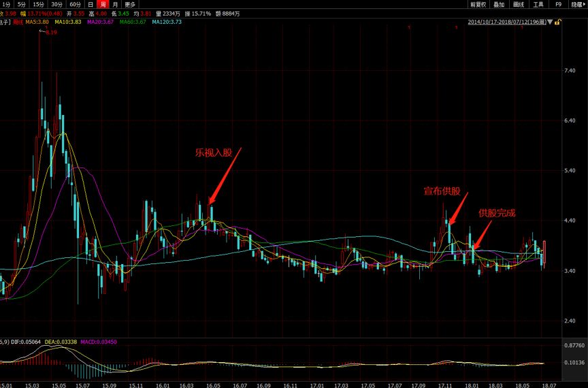588x388 pixels.
Task: Expand the date range dropdown triangle
Action: (550, 22)
